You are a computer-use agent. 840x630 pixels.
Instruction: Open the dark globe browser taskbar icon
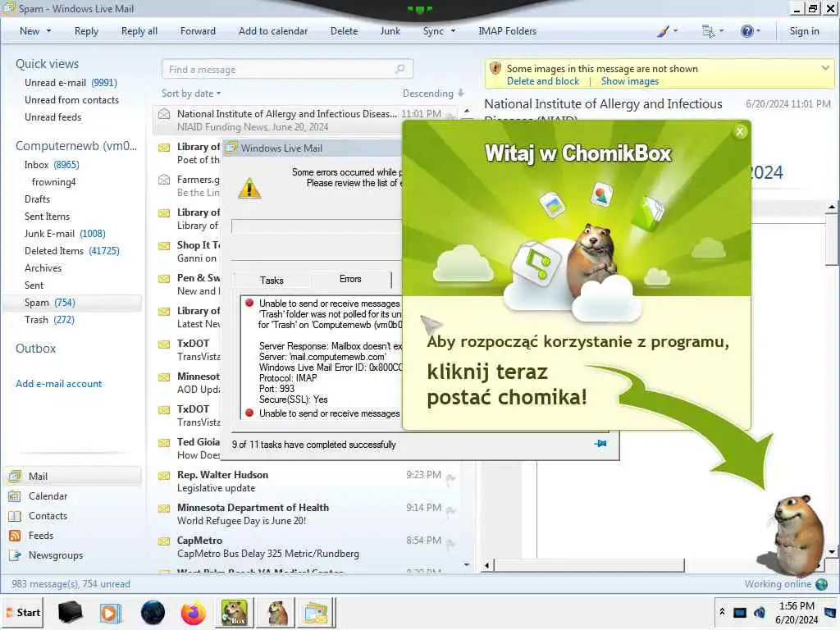pos(153,612)
